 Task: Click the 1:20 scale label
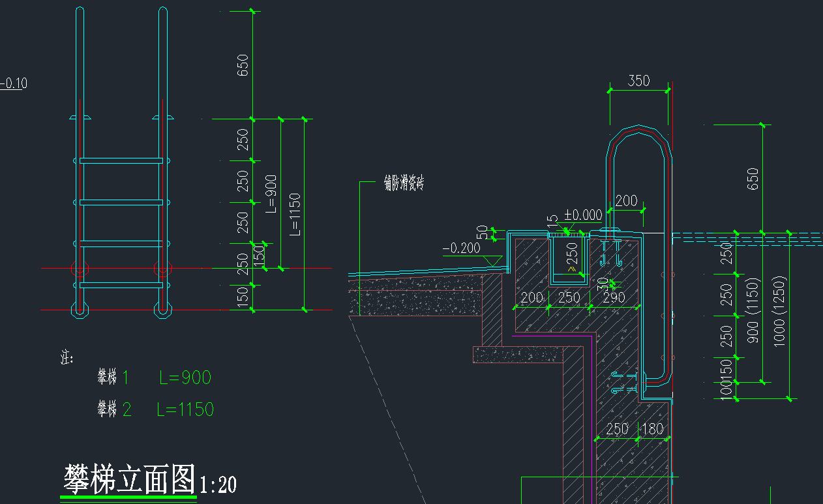click(x=218, y=484)
